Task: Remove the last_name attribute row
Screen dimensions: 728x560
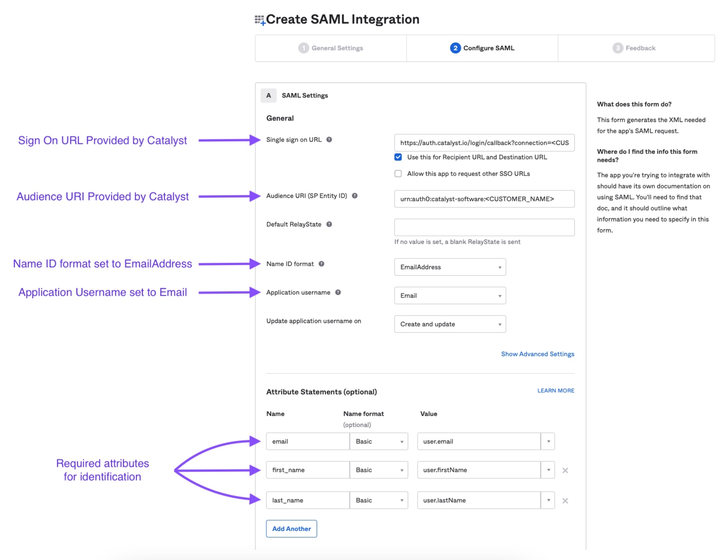Action: [565, 501]
